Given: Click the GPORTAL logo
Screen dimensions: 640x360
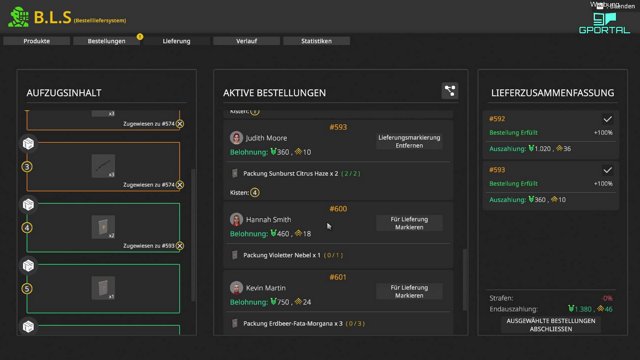Looking at the screenshot, I should pos(604,23).
